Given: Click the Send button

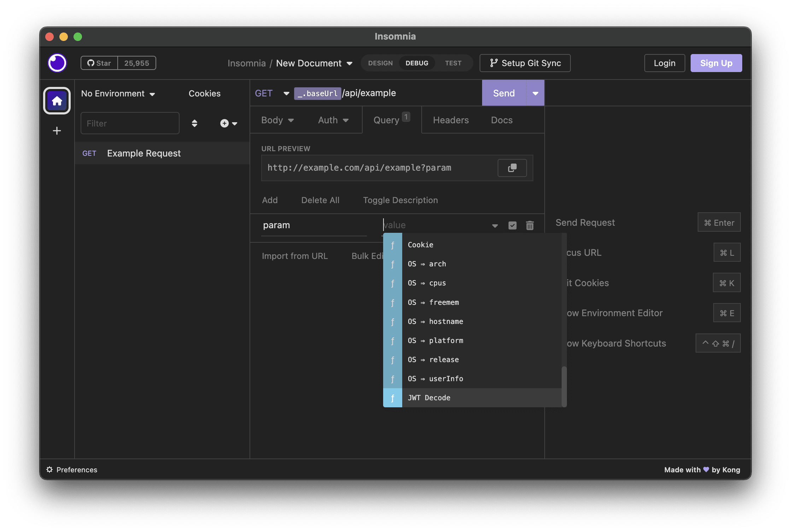Looking at the screenshot, I should (504, 93).
